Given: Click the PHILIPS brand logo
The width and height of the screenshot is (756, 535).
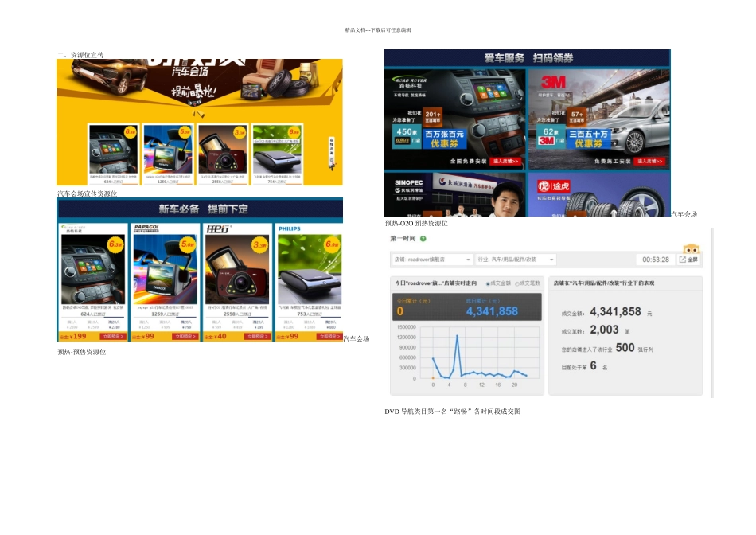Looking at the screenshot, I should click(x=290, y=228).
